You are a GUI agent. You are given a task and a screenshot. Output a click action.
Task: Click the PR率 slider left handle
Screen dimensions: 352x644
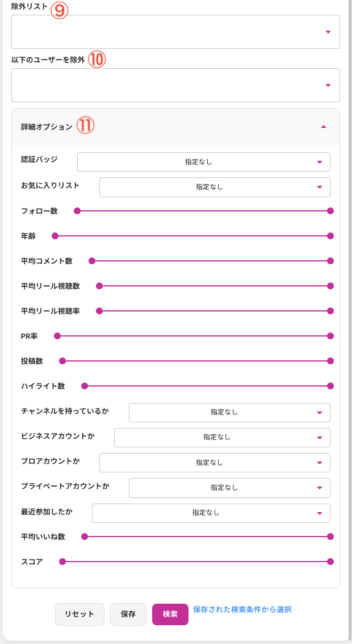coord(57,336)
